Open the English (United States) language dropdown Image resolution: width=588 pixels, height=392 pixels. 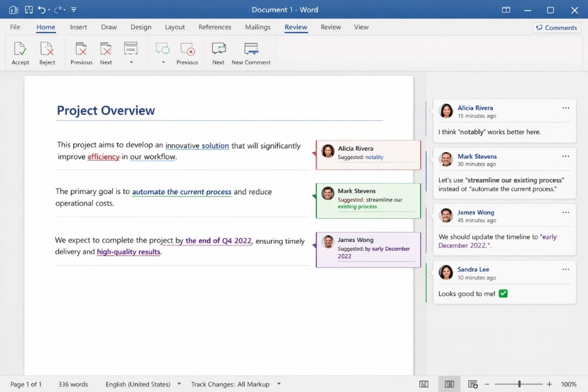point(178,384)
